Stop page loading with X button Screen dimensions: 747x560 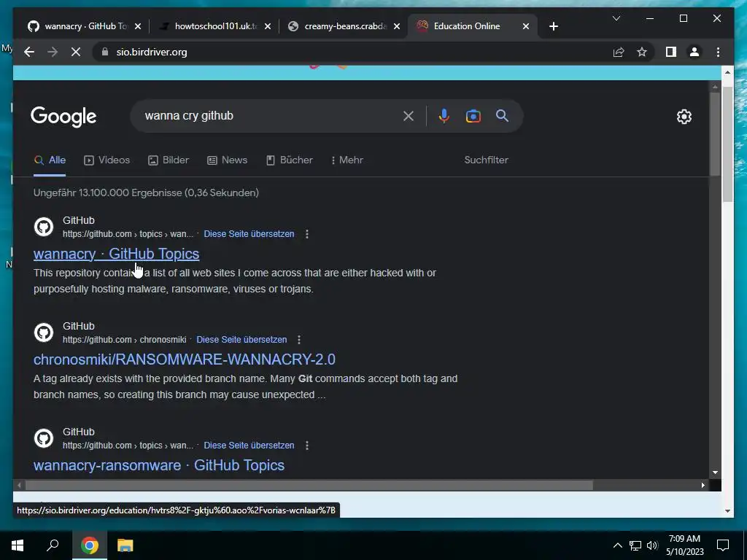pyautogui.click(x=76, y=52)
